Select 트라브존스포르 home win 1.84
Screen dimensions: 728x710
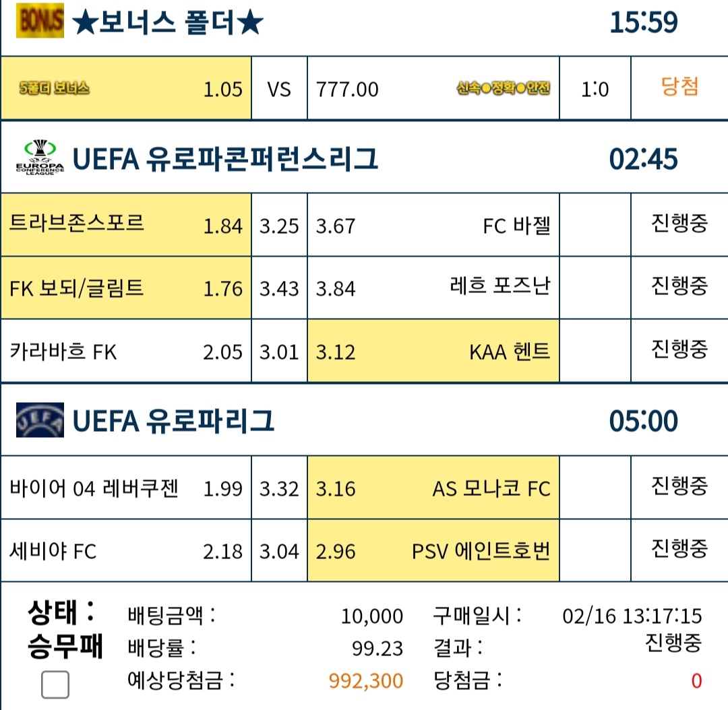[x=126, y=224]
